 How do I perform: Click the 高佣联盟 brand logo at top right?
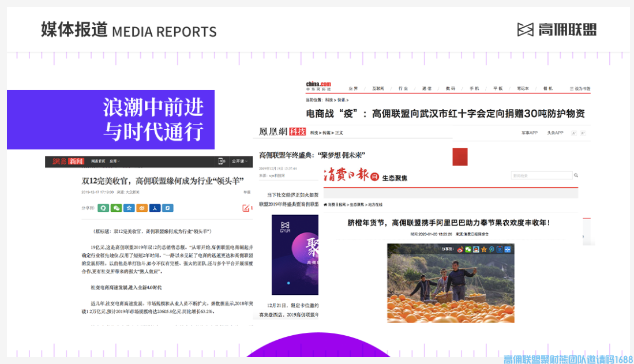click(557, 29)
